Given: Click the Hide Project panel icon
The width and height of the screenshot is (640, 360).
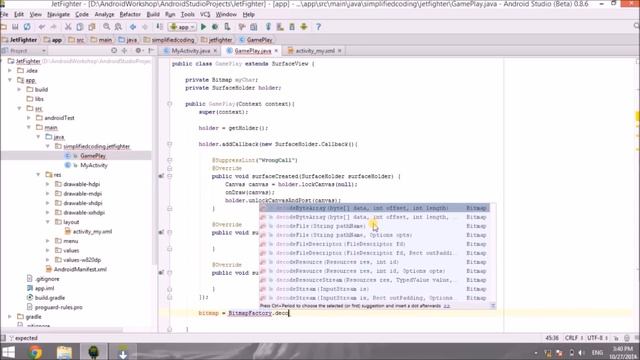Looking at the screenshot, I should [151, 51].
